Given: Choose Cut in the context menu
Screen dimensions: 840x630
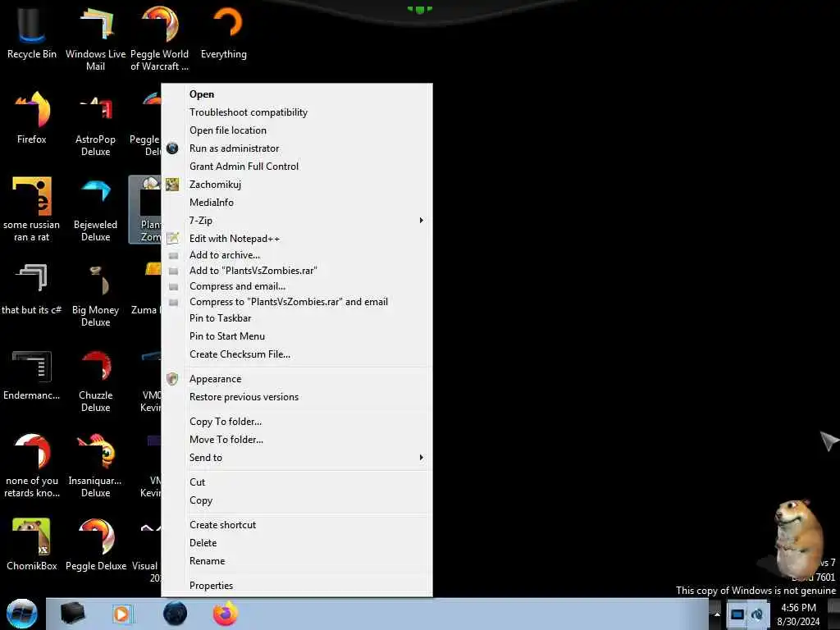Looking at the screenshot, I should [297, 482].
